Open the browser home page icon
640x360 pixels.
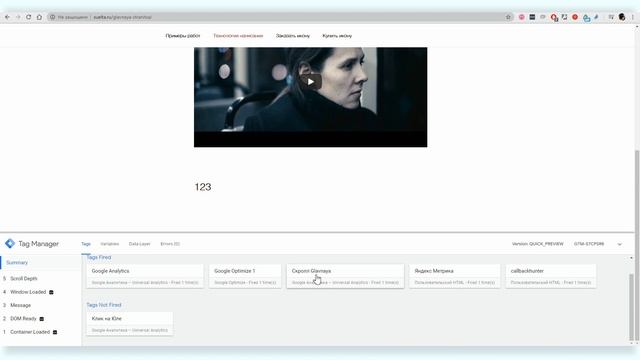pyautogui.click(x=39, y=17)
